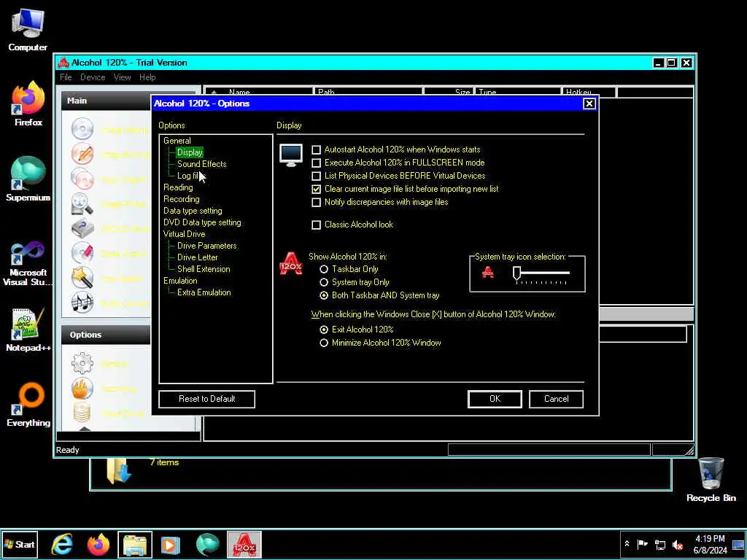The image size is (747, 560).
Task: Open the Image Making Wizard disc icon
Action: (x=82, y=129)
